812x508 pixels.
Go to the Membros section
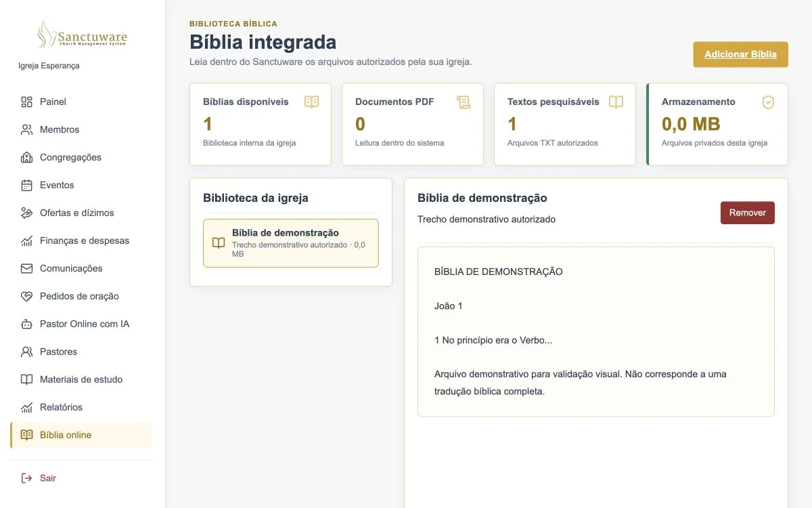pyautogui.click(x=81, y=129)
